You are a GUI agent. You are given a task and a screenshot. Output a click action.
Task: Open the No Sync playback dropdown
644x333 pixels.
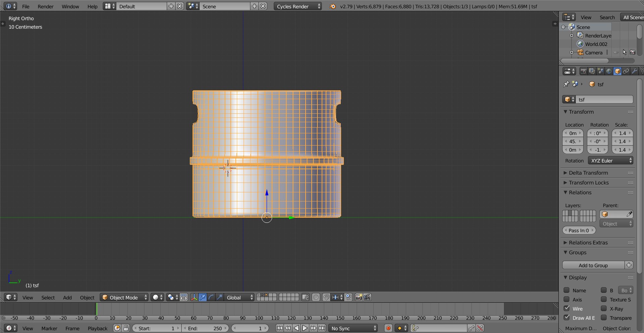pos(353,328)
